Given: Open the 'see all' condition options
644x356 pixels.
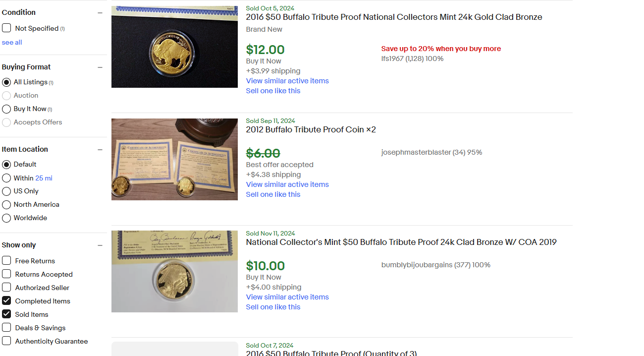Looking at the screenshot, I should pos(11,42).
